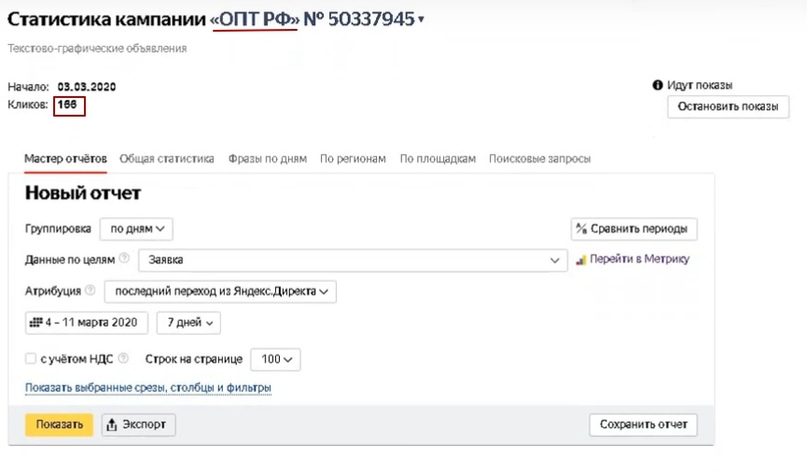The height and width of the screenshot is (474, 807).
Task: Open attribution model dropdown
Action: point(220,292)
